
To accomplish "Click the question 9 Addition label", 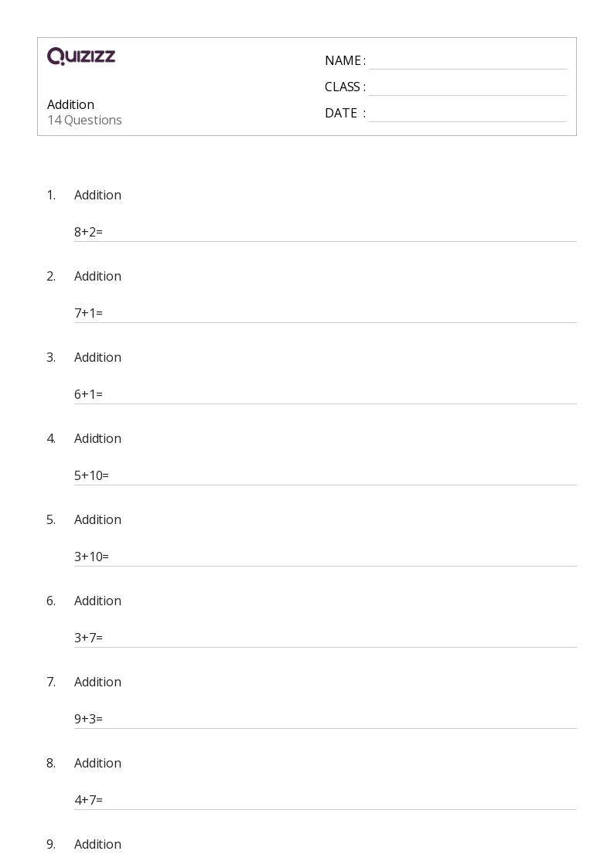I will 97,844.
